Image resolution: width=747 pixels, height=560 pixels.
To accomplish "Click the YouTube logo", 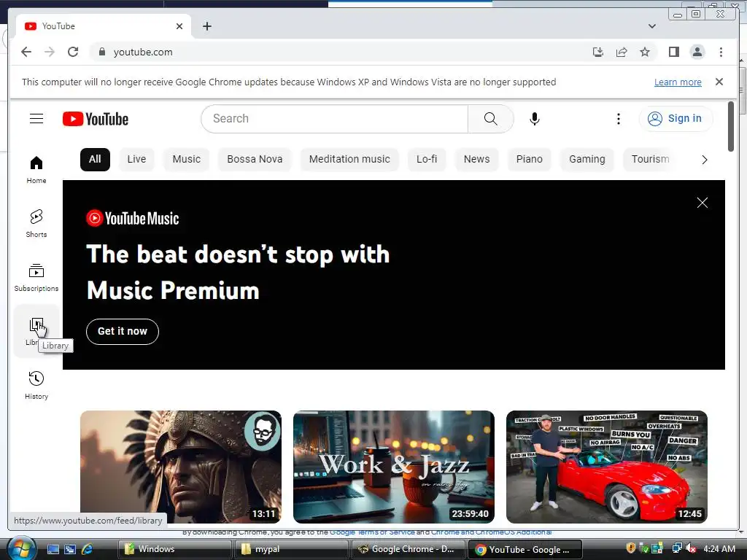I will click(96, 119).
